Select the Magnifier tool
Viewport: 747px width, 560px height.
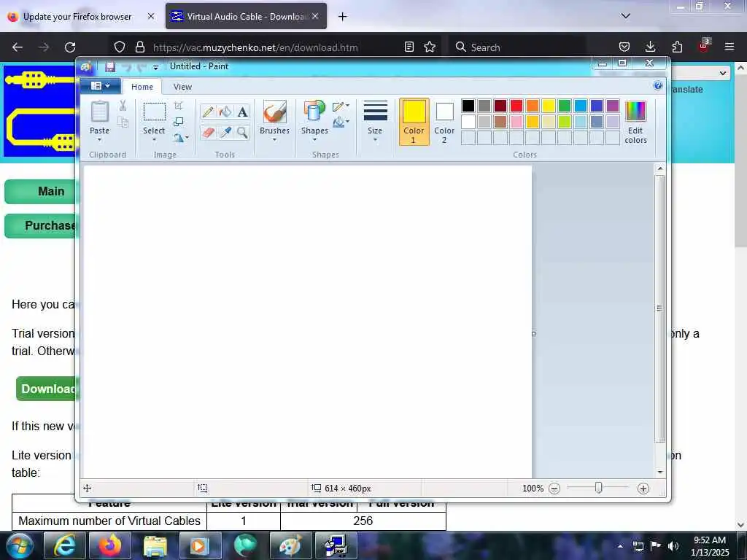pyautogui.click(x=242, y=132)
